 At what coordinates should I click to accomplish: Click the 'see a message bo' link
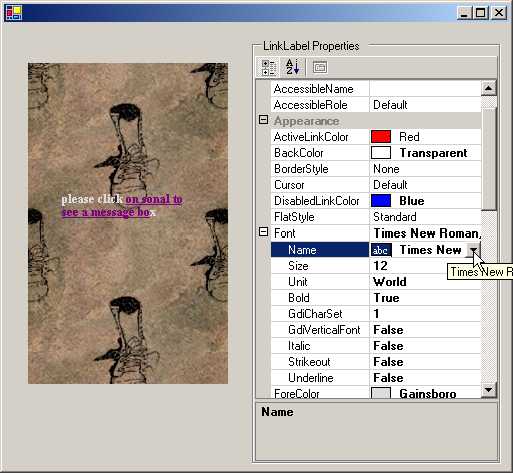(x=106, y=212)
